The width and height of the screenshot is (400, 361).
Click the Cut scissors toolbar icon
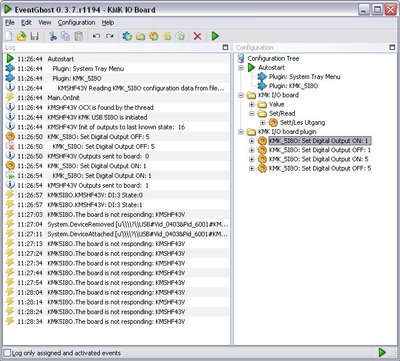pos(53,36)
